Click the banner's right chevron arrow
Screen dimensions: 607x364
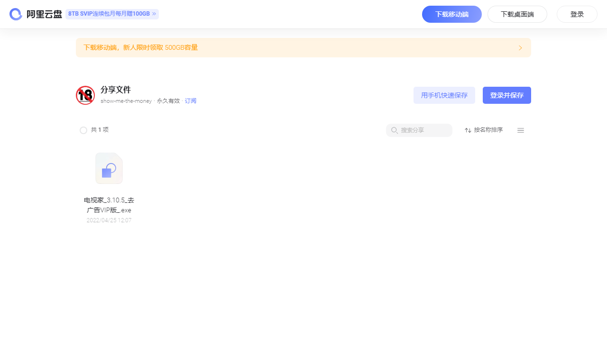pos(520,48)
